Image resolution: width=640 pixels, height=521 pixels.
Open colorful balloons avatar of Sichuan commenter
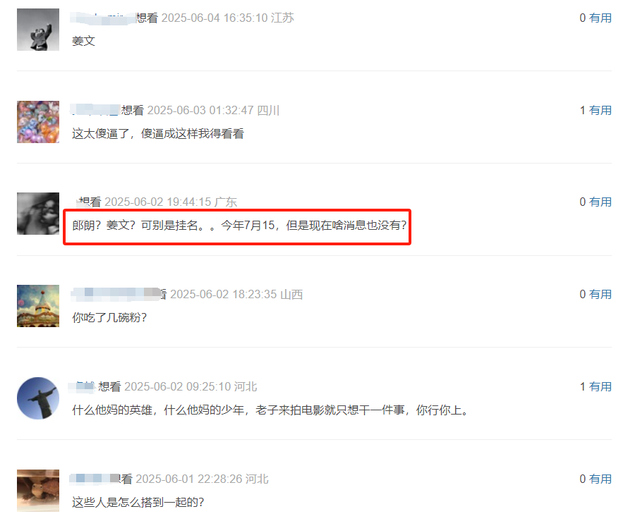click(x=38, y=122)
